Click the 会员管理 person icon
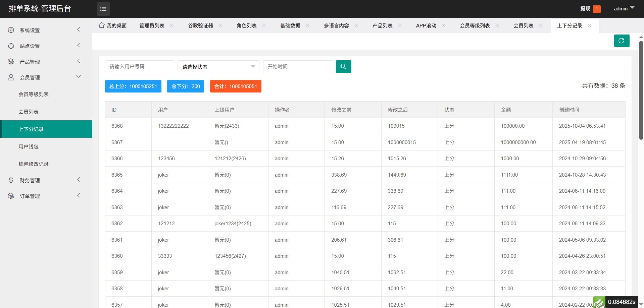The width and height of the screenshot is (644, 308). coord(11,77)
